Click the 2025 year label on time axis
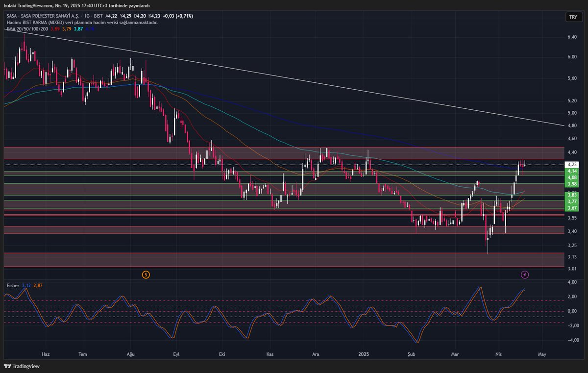This screenshot has width=588, height=373. coord(363,353)
